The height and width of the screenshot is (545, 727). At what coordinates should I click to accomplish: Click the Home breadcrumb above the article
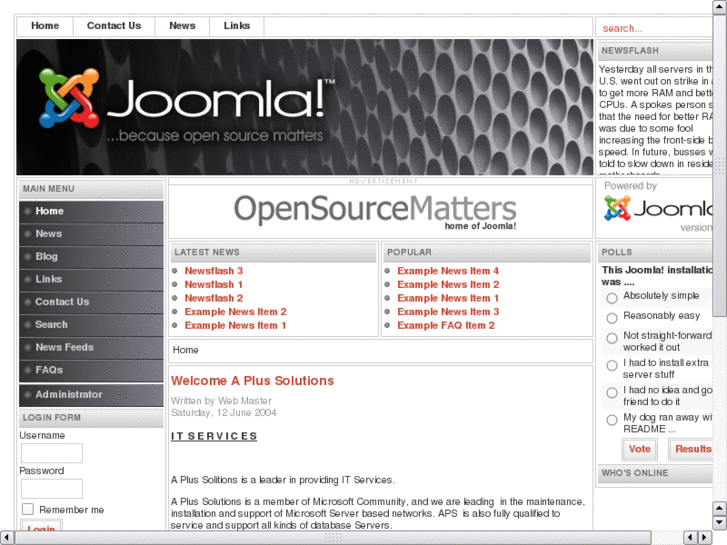click(x=185, y=350)
